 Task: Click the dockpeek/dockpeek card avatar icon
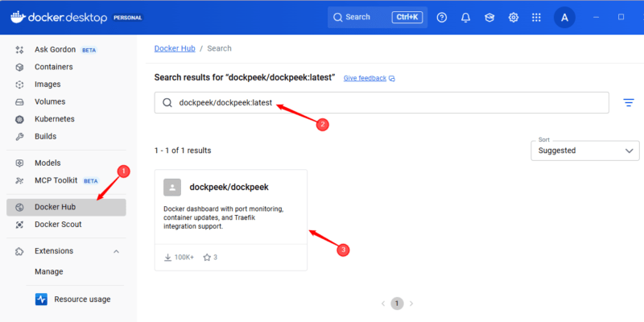click(x=172, y=188)
